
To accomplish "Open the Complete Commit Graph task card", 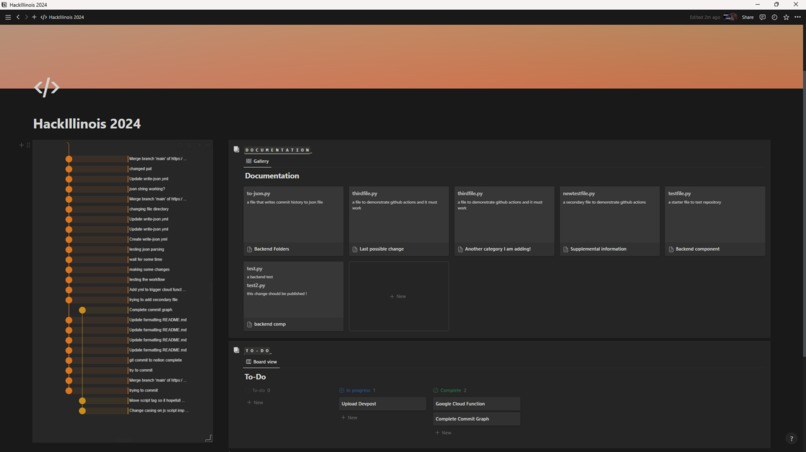I will pos(477,419).
